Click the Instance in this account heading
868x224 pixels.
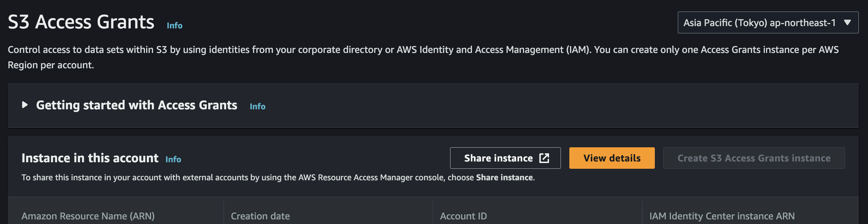90,158
